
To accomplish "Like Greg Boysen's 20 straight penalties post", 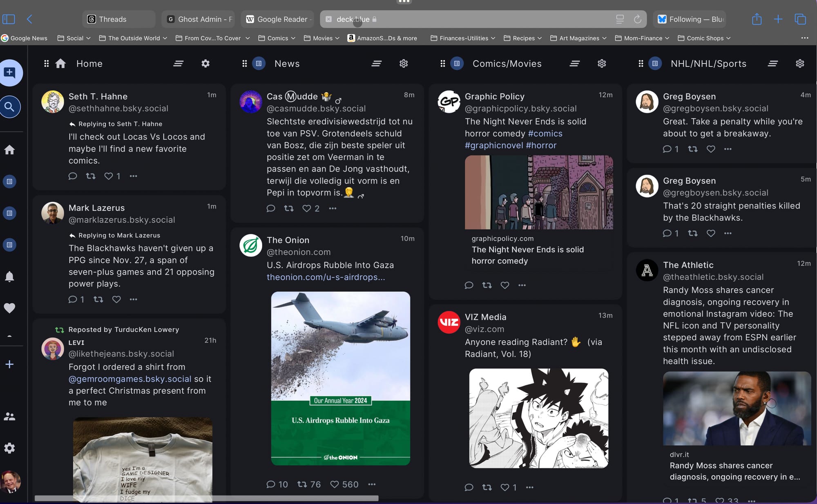I will click(x=711, y=233).
